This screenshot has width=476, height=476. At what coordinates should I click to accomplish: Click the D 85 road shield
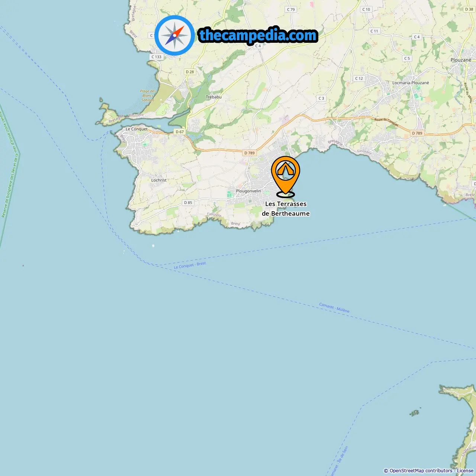[188, 203]
